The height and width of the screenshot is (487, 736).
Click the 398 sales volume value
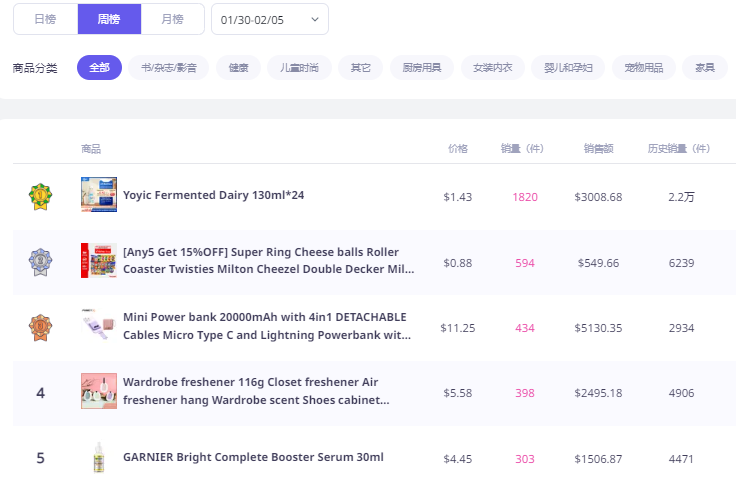(525, 393)
